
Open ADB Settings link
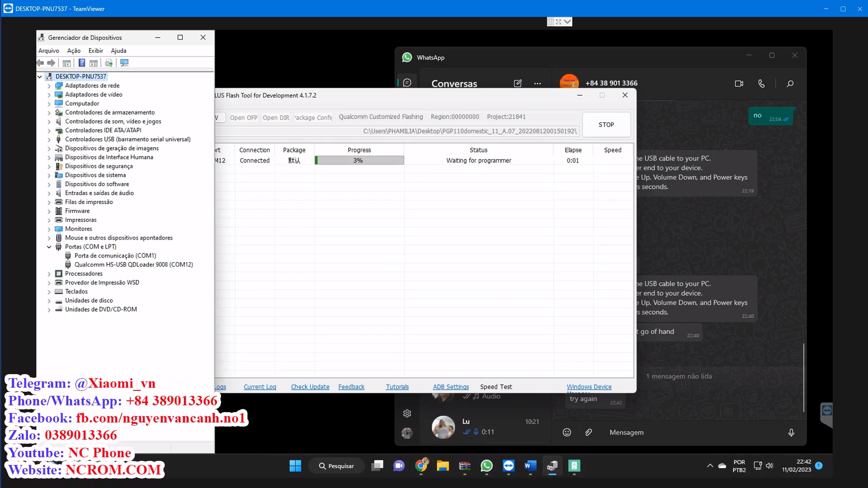(451, 387)
